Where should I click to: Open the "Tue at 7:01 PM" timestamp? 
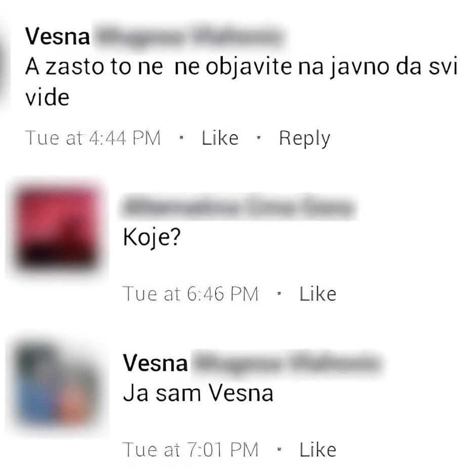190,449
